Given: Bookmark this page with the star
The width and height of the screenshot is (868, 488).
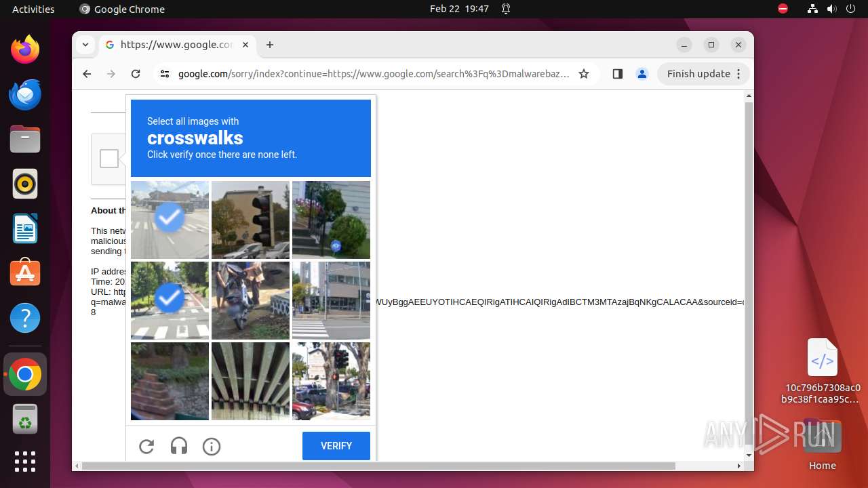Looking at the screenshot, I should tap(584, 74).
